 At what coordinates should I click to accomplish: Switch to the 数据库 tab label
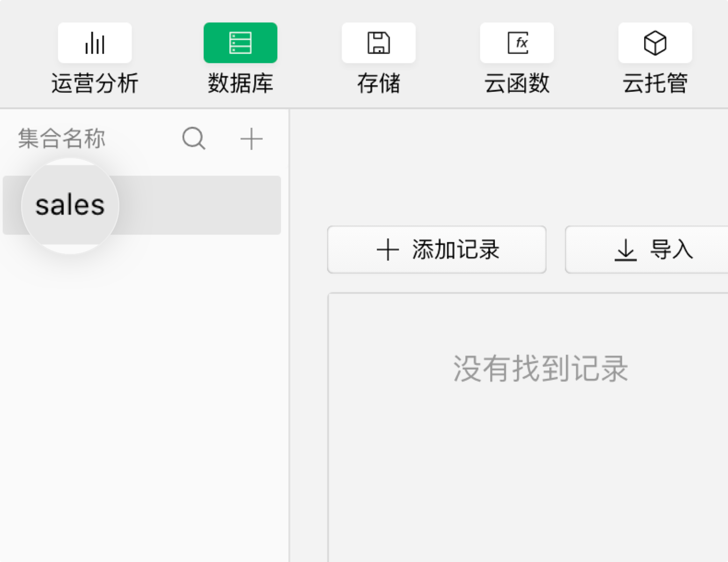pos(240,84)
